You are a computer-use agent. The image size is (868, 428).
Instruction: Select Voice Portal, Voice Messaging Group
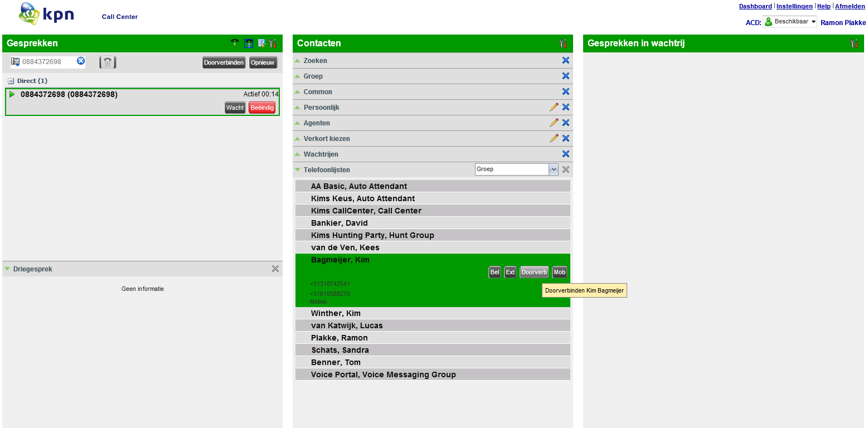[433, 374]
